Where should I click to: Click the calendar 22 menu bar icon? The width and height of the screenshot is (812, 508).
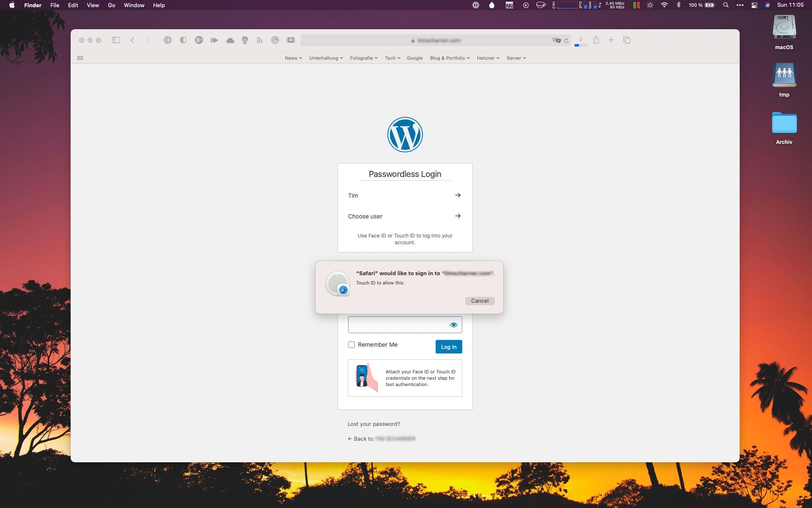point(509,5)
